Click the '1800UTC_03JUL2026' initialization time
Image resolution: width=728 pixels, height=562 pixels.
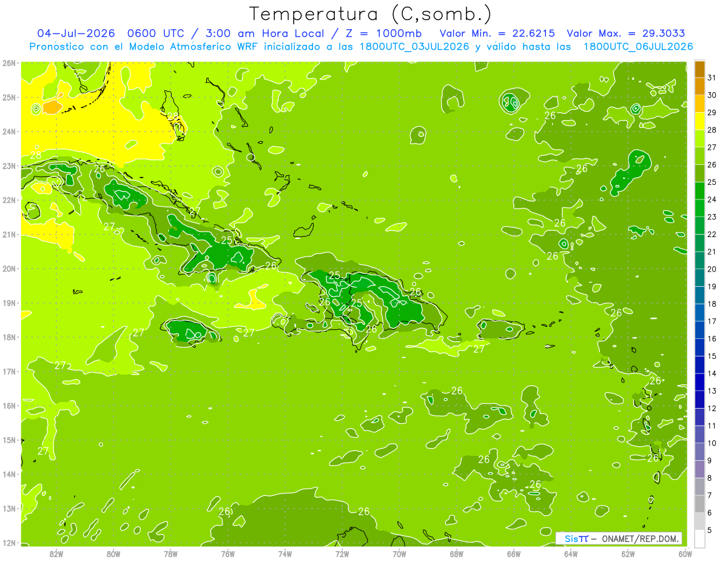pyautogui.click(x=414, y=47)
